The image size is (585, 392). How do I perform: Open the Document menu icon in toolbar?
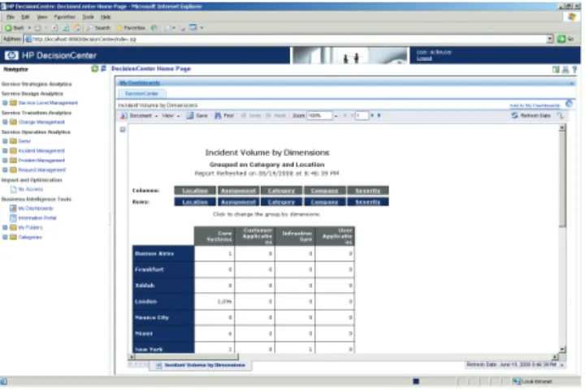click(123, 116)
